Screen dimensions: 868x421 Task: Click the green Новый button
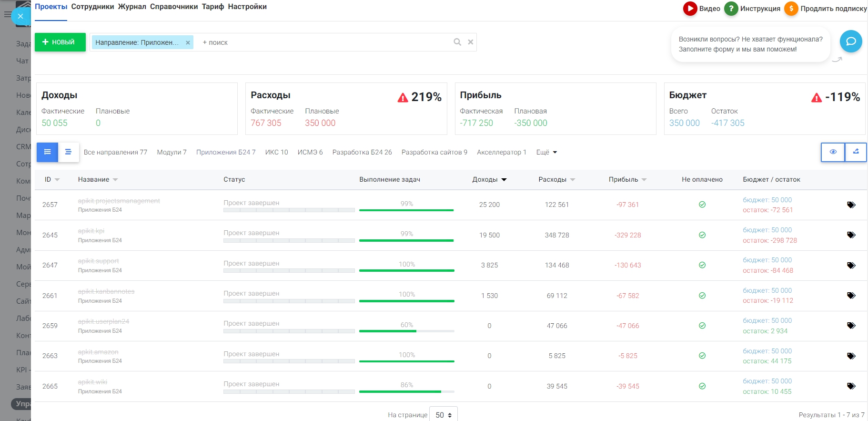coord(60,42)
